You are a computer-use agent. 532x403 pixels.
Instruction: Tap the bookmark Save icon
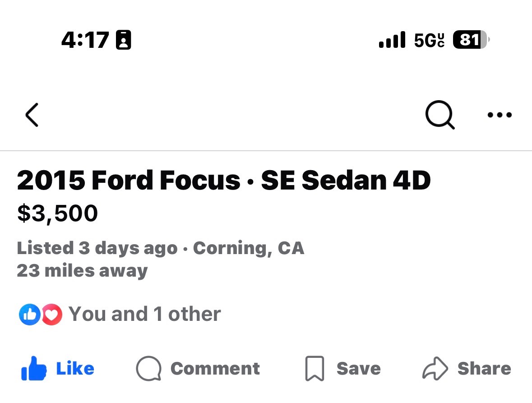tap(315, 369)
